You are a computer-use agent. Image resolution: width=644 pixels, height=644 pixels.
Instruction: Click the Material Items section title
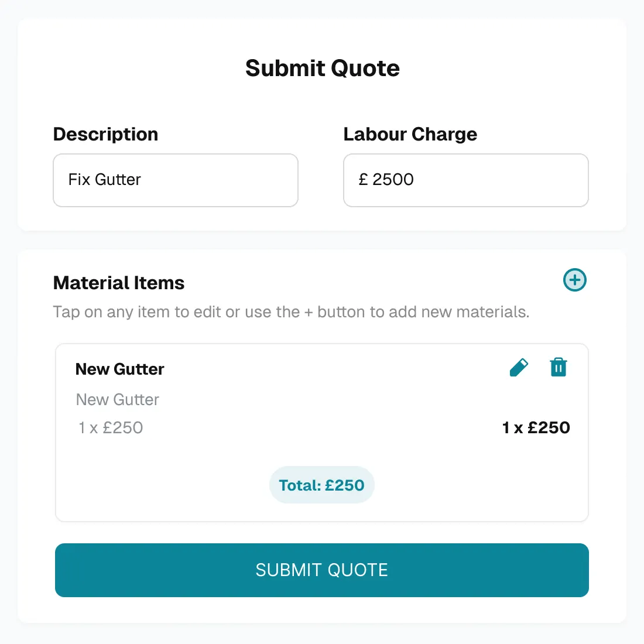[x=118, y=283]
